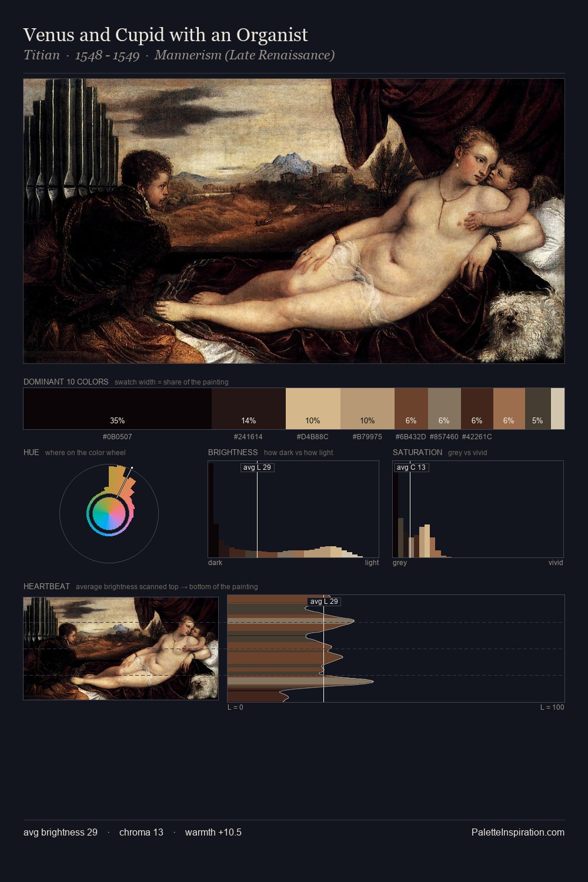Click the hue color wheel chart
This screenshot has height=882, width=588.
[x=109, y=513]
